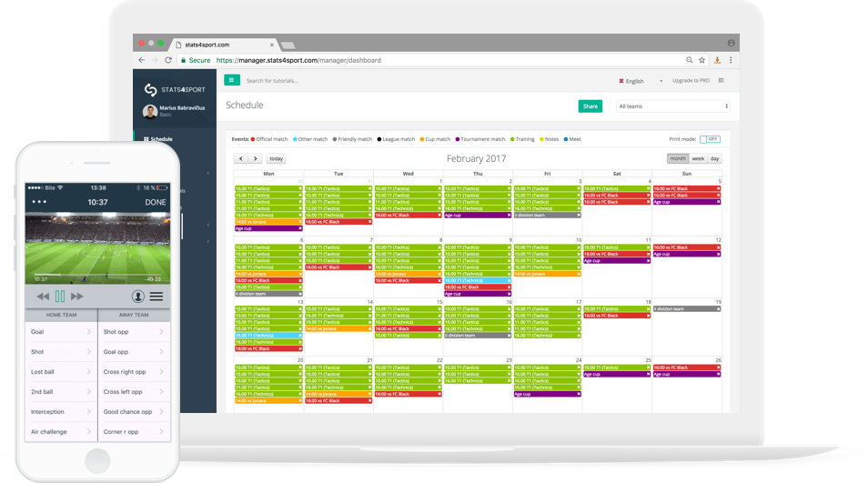Click the zoom magnifier in address bar
Screen dimensions: 868x483
689,60
